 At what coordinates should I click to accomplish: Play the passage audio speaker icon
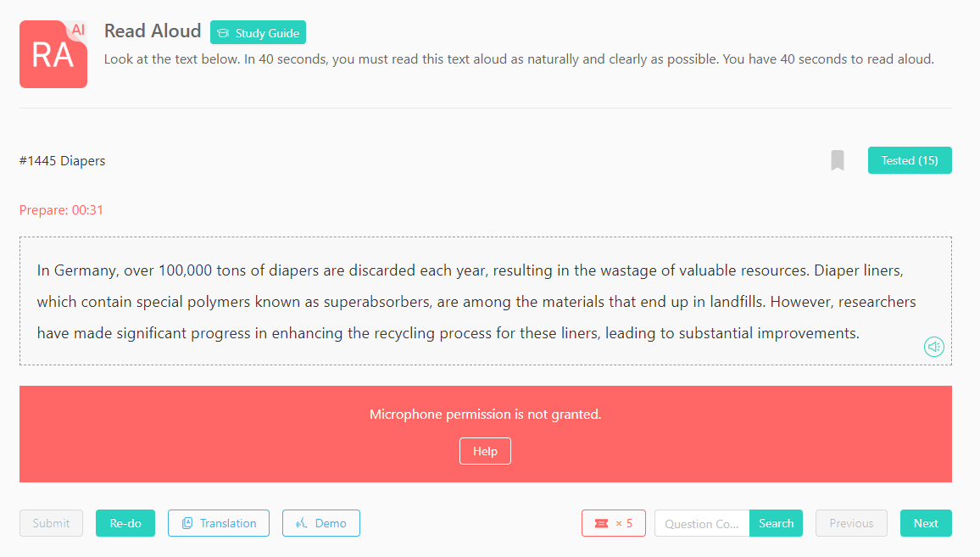[x=933, y=347]
